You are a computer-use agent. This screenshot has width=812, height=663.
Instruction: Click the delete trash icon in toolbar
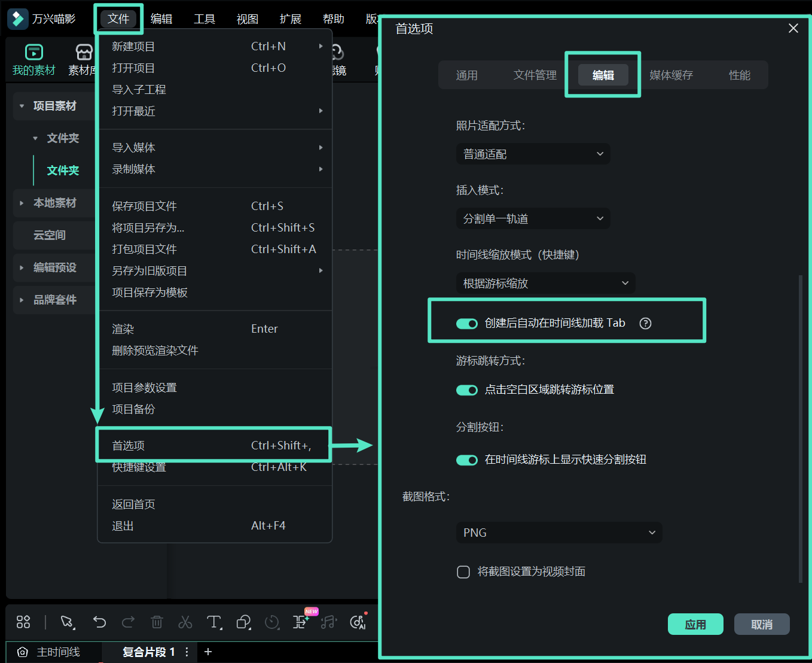click(157, 622)
